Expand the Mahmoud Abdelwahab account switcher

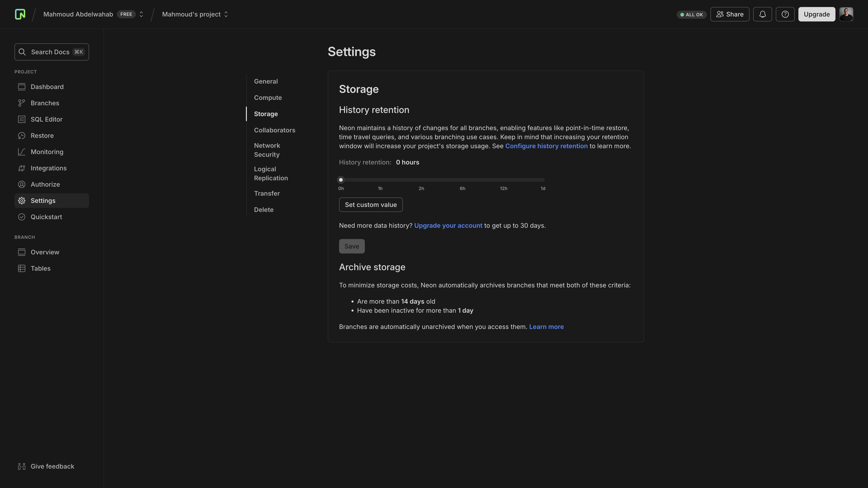[x=141, y=14]
